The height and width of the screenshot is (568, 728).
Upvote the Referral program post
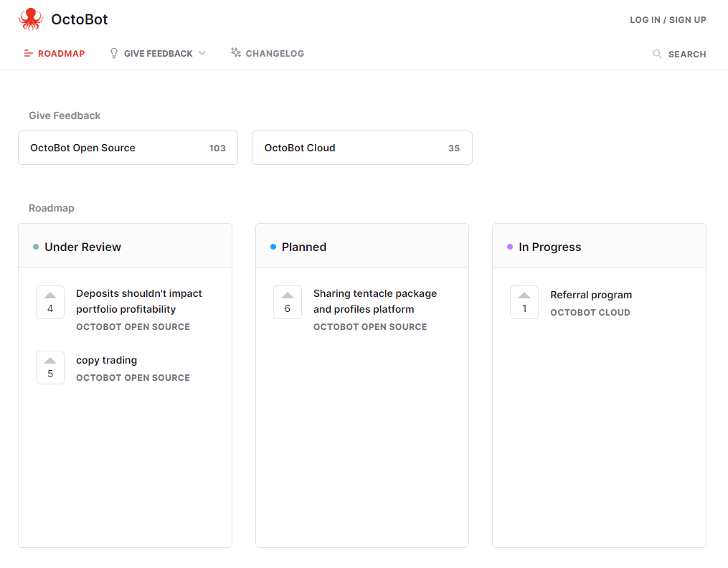coord(524,302)
